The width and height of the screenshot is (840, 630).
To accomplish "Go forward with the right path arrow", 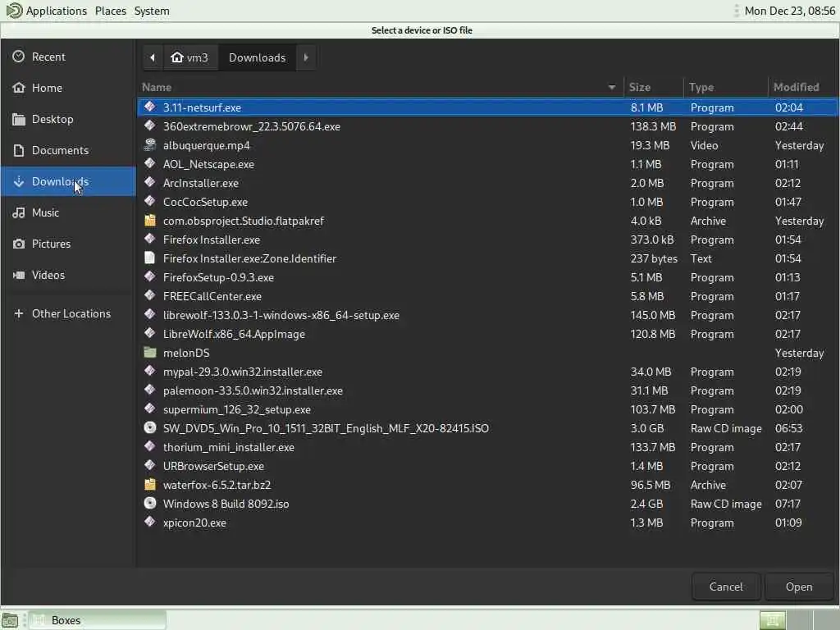I will (306, 57).
